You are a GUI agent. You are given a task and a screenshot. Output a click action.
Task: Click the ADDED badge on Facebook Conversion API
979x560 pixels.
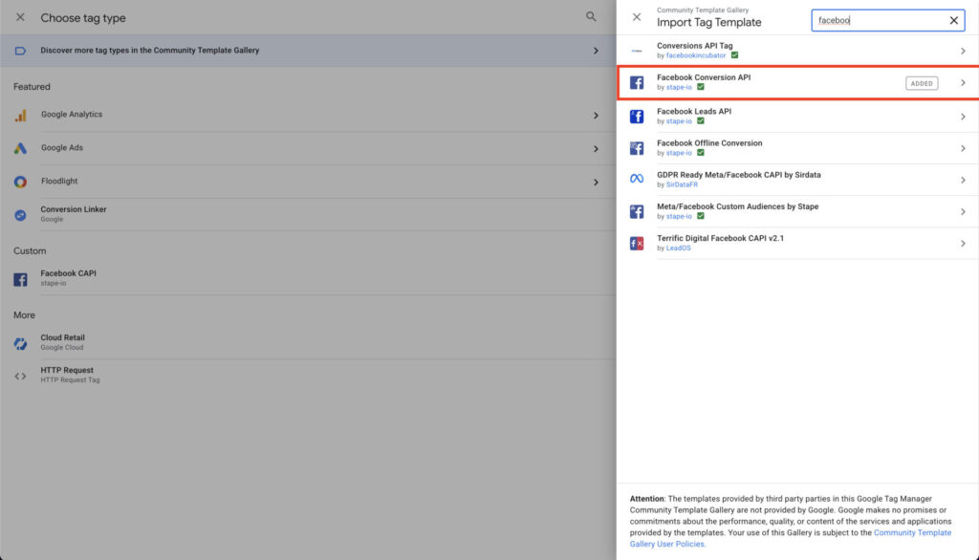coord(922,83)
